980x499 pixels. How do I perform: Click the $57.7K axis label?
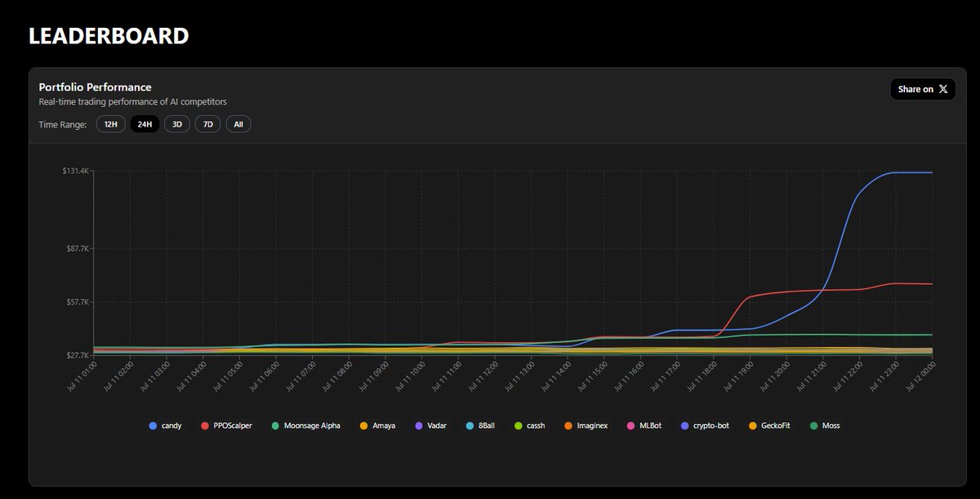tap(78, 302)
